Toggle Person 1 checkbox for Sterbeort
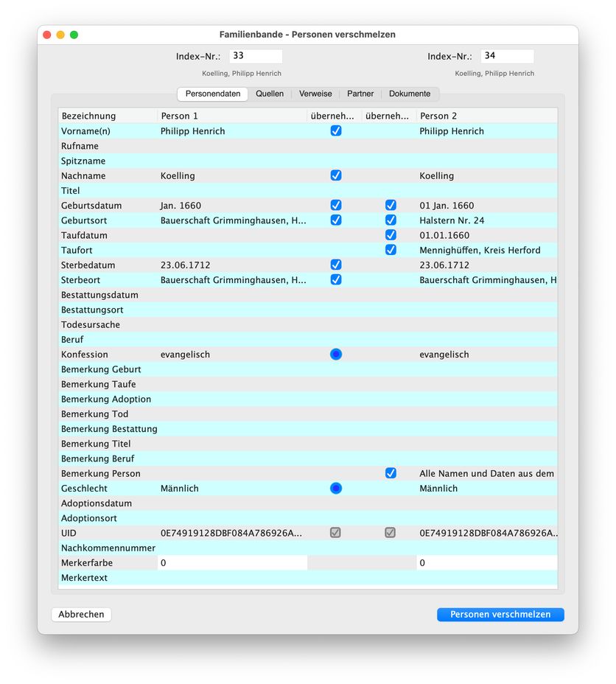616x684 pixels. (x=336, y=279)
